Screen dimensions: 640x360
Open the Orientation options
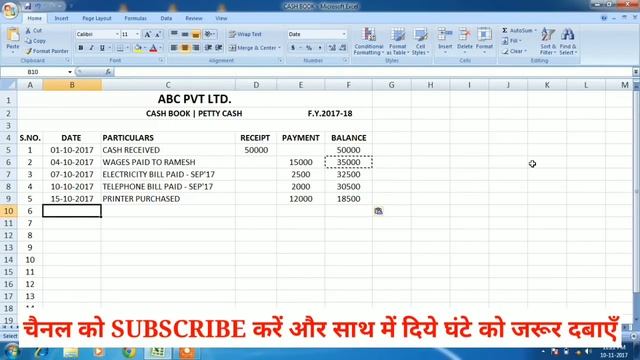pos(210,34)
